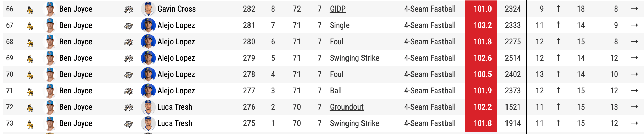Screen dimensions: 644x134
Task: Click batter team logo in row 67
Action: tap(128, 25)
